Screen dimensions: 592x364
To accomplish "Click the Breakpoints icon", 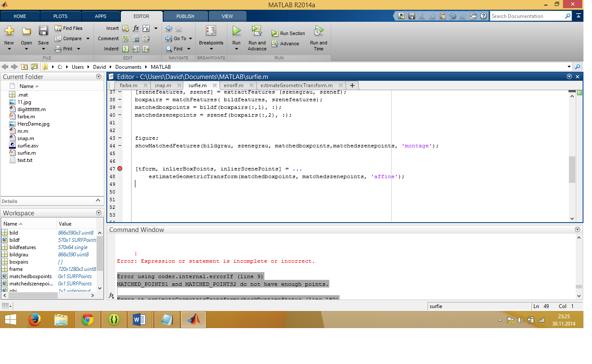I will pyautogui.click(x=211, y=31).
